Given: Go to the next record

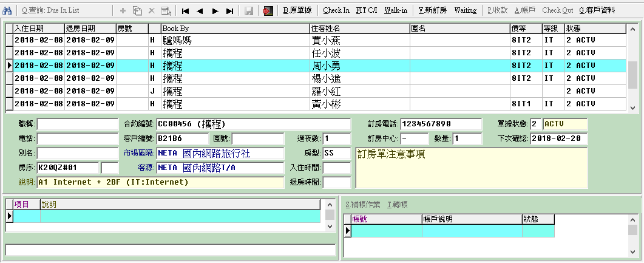Looking at the screenshot, I should tap(215, 10).
